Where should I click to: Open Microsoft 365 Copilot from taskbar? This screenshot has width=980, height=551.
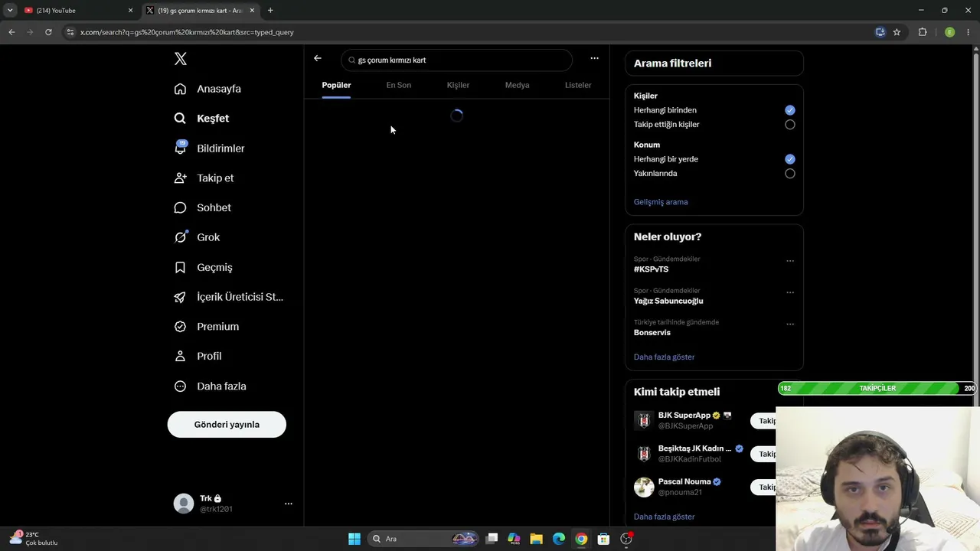[x=514, y=539]
